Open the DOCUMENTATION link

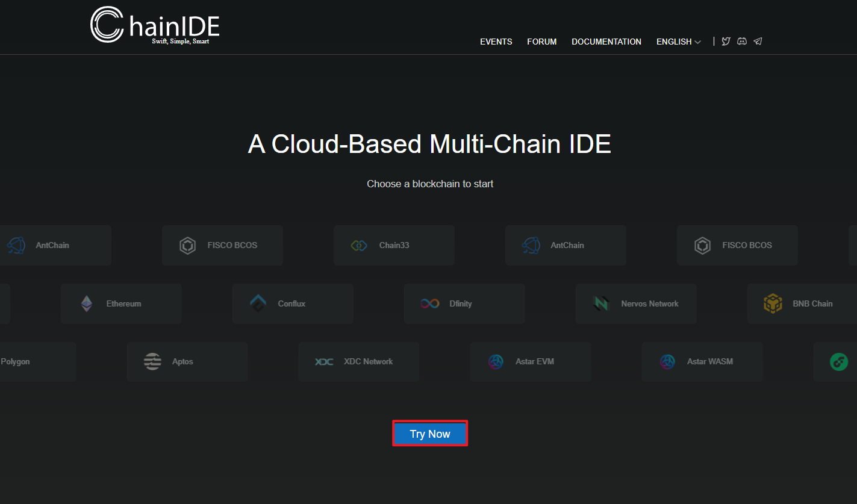click(x=606, y=42)
